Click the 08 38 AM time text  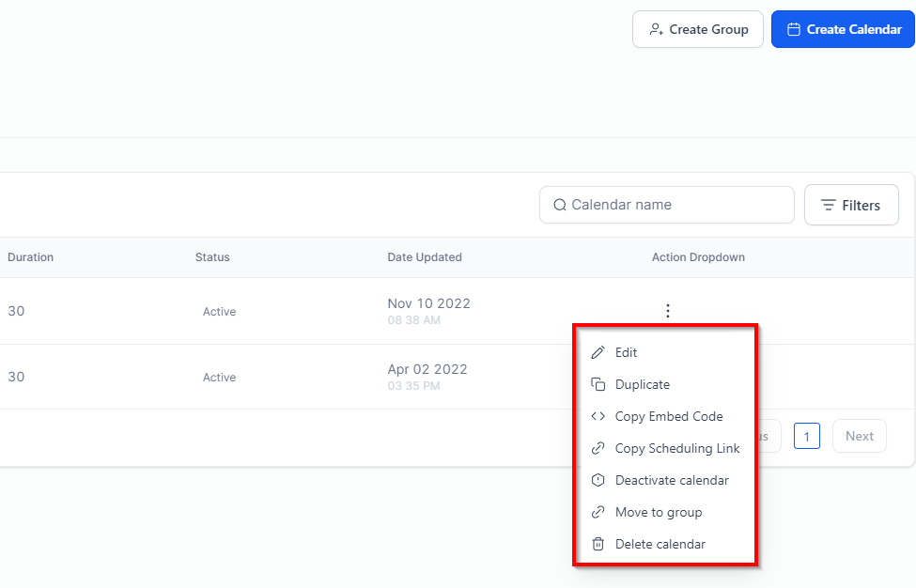pyautogui.click(x=413, y=320)
